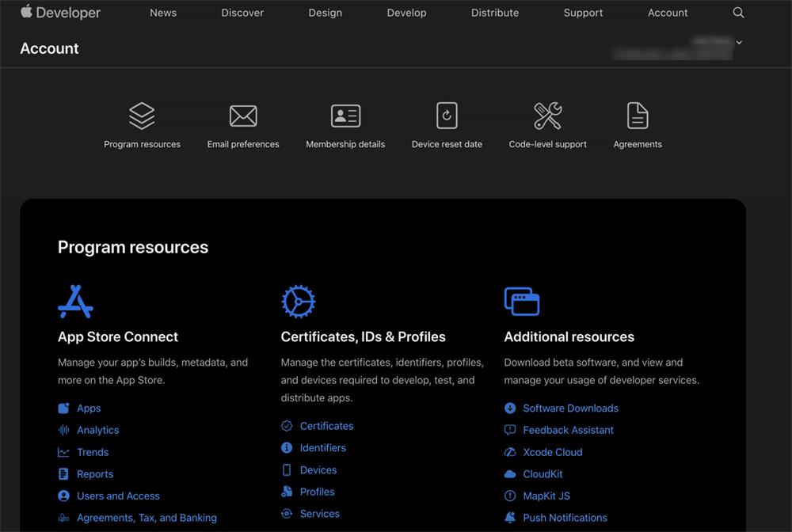Open the Xcode Cloud link

click(553, 452)
